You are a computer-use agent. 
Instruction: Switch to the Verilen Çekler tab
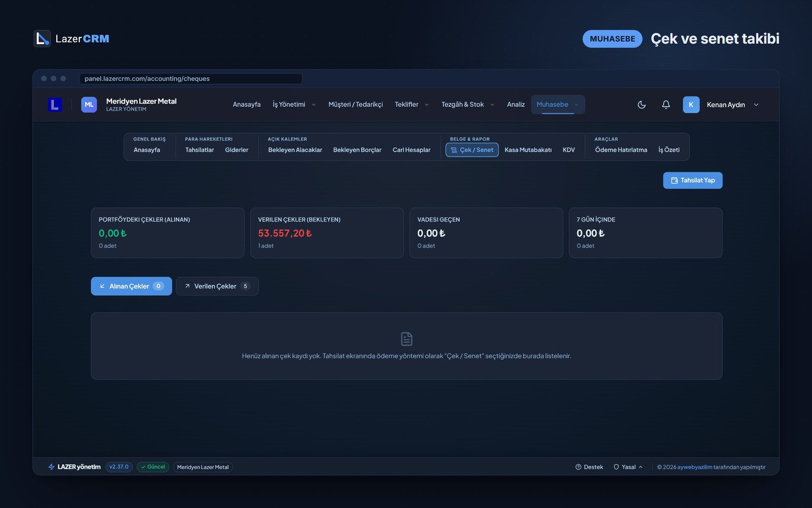click(x=217, y=286)
